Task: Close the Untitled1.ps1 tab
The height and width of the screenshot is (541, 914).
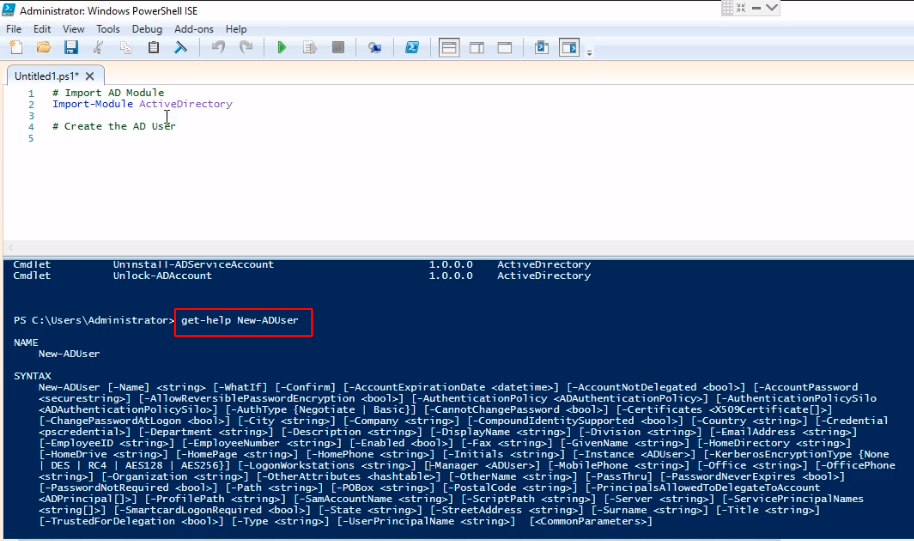Action: [x=90, y=76]
